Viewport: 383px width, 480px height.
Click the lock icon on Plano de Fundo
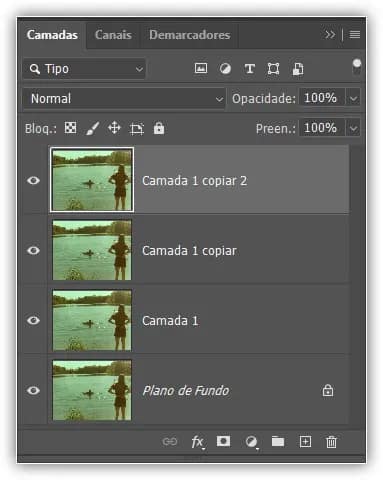[x=328, y=390]
